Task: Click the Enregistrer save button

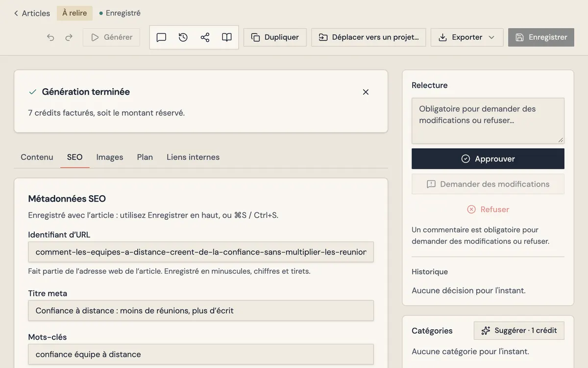Action: coord(541,37)
